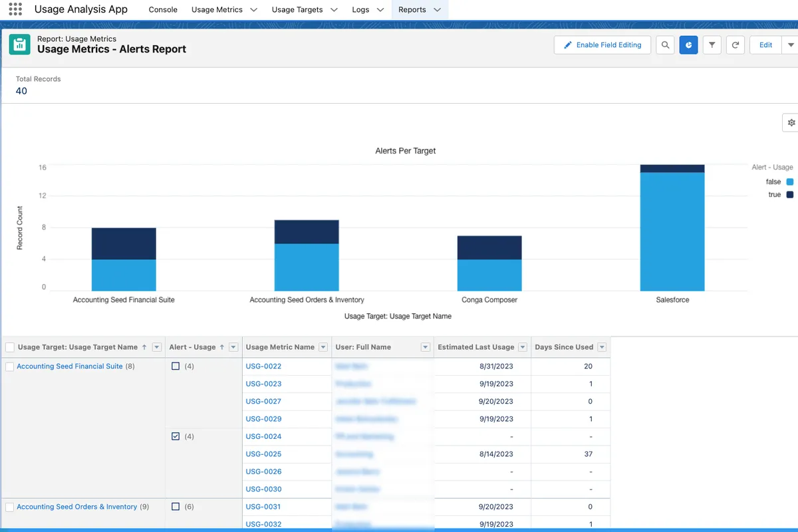Check the Accounting Seed Orders & Inventory row checkbox
Viewport: 798px width, 532px height.
coord(9,507)
